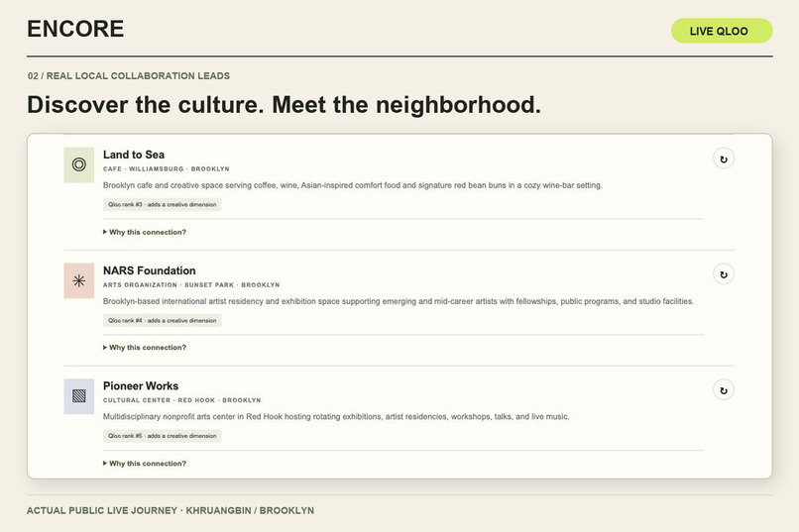Open the NARS Foundation title
This screenshot has height=532, width=799.
[x=150, y=270]
